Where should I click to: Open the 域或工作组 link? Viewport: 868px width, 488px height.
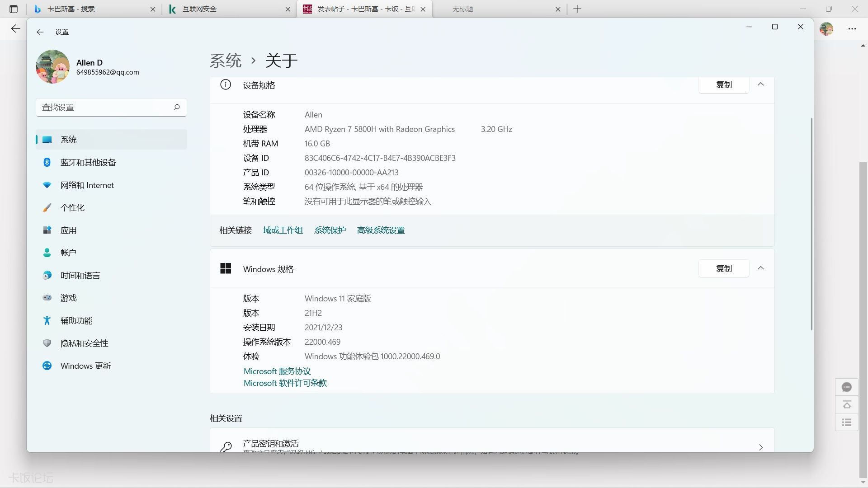(283, 230)
